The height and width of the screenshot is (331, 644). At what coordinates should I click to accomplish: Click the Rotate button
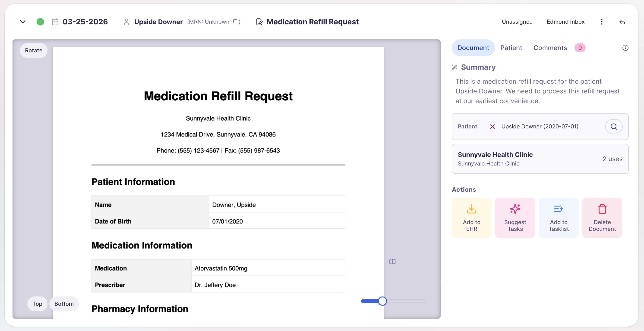(x=34, y=50)
